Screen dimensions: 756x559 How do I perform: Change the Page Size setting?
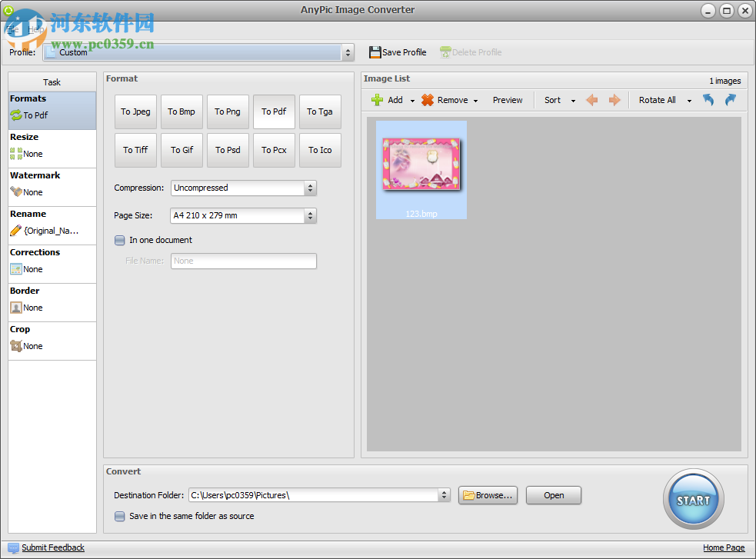(309, 215)
